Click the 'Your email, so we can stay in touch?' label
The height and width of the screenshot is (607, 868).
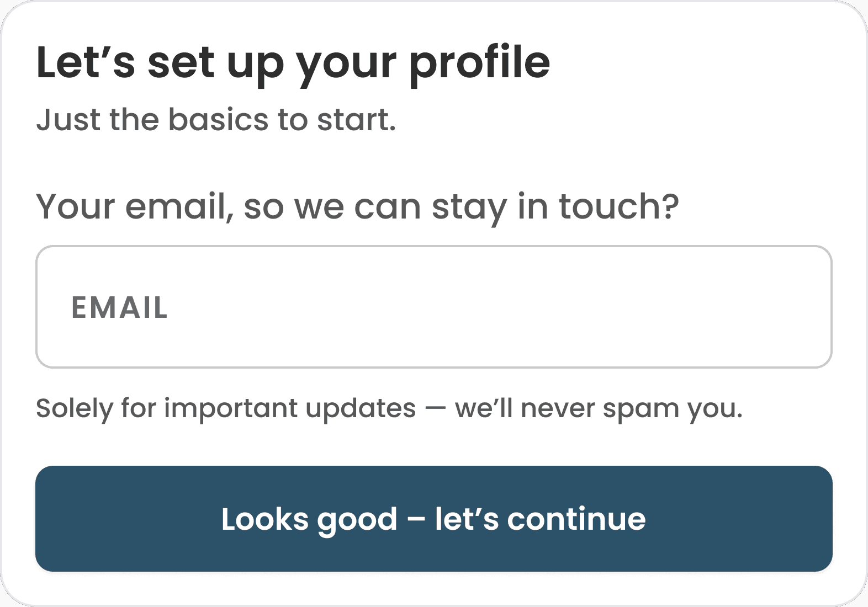coord(357,207)
